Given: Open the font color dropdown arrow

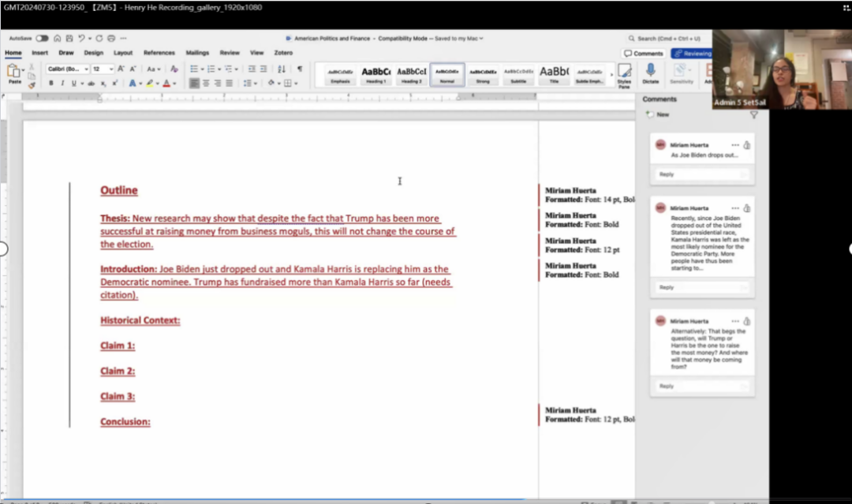Looking at the screenshot, I should pos(174,84).
